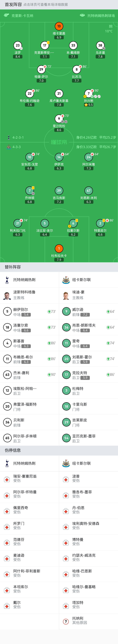This screenshot has width=118, height=644.
Task: Select 里沙利松 number 9 player icon
Action: click(59, 119)
